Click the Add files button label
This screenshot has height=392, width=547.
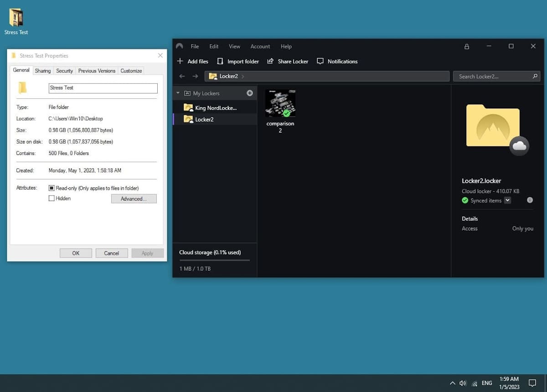tap(198, 62)
